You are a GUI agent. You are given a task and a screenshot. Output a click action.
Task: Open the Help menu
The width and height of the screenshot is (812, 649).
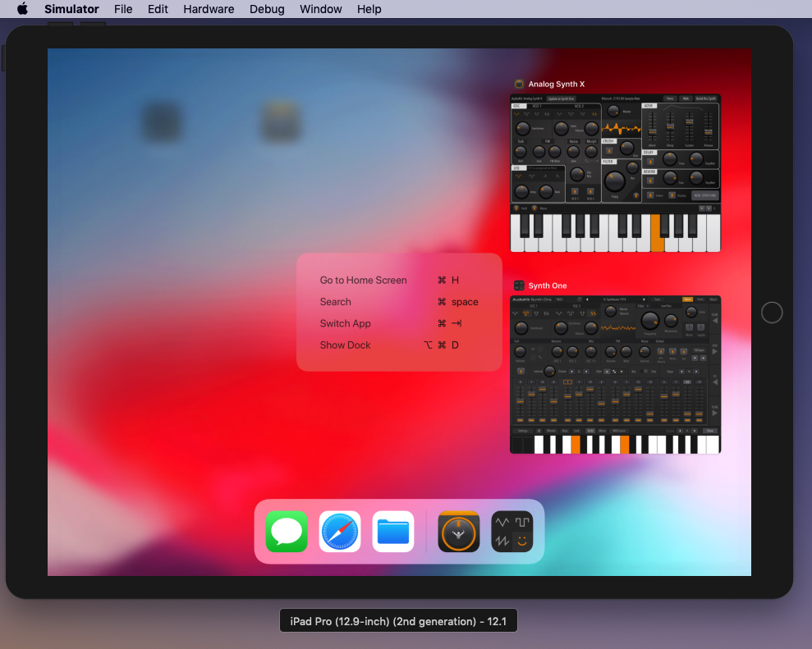369,9
